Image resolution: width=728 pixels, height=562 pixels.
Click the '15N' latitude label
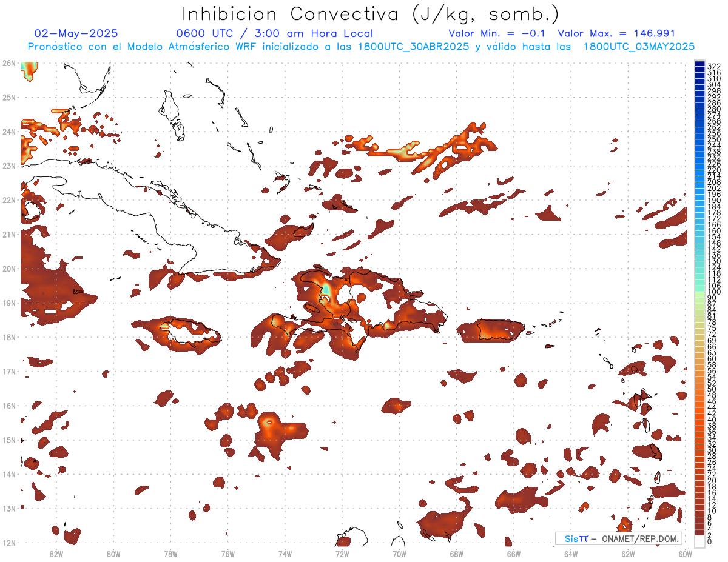[9, 440]
